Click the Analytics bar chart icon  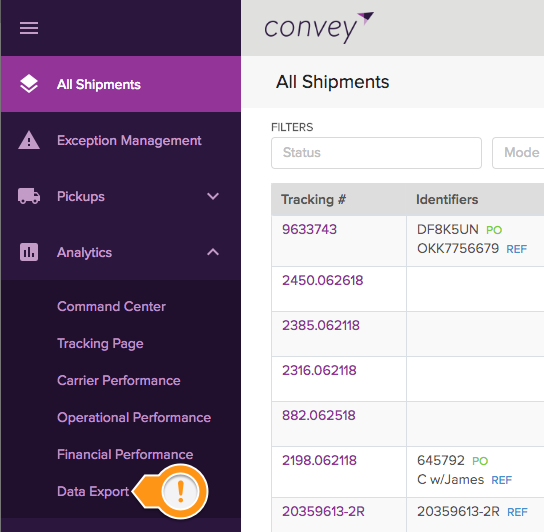pos(29,252)
